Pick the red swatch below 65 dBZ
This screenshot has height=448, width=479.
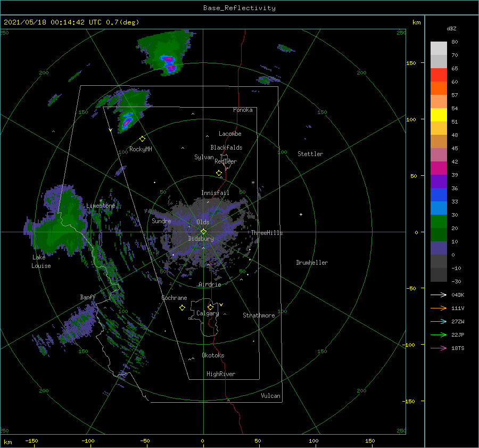(x=439, y=75)
